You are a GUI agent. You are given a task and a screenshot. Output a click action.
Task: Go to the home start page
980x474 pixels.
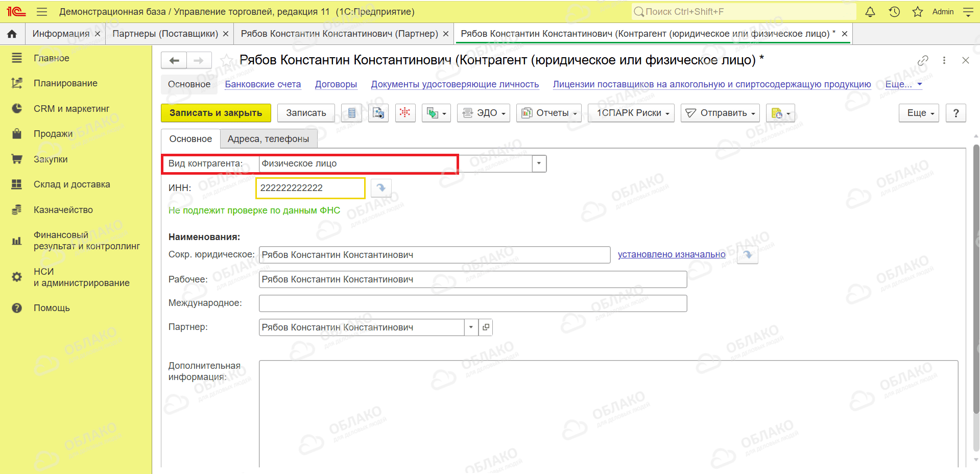tap(12, 34)
